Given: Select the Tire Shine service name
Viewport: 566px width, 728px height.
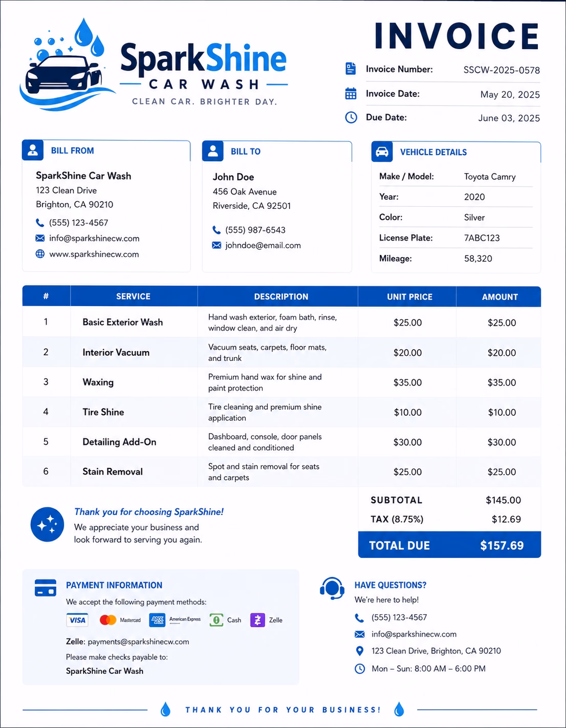Looking at the screenshot, I should (x=103, y=412).
